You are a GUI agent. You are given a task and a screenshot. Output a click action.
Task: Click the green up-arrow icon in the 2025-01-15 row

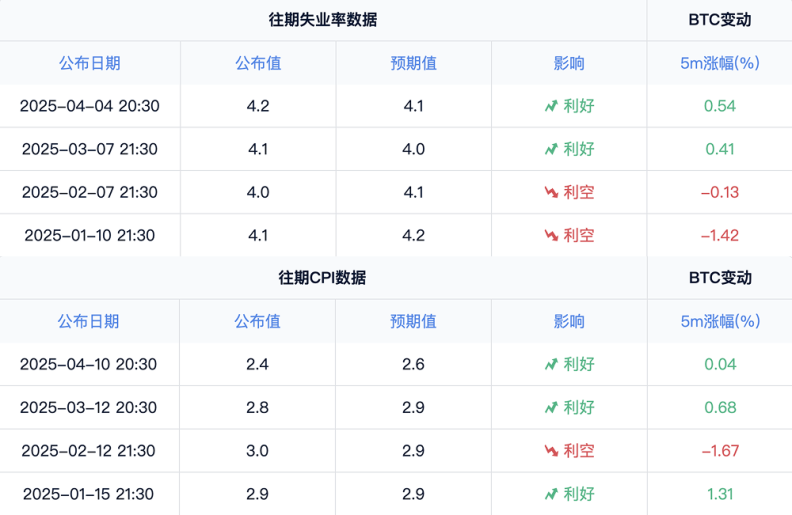pyautogui.click(x=550, y=493)
